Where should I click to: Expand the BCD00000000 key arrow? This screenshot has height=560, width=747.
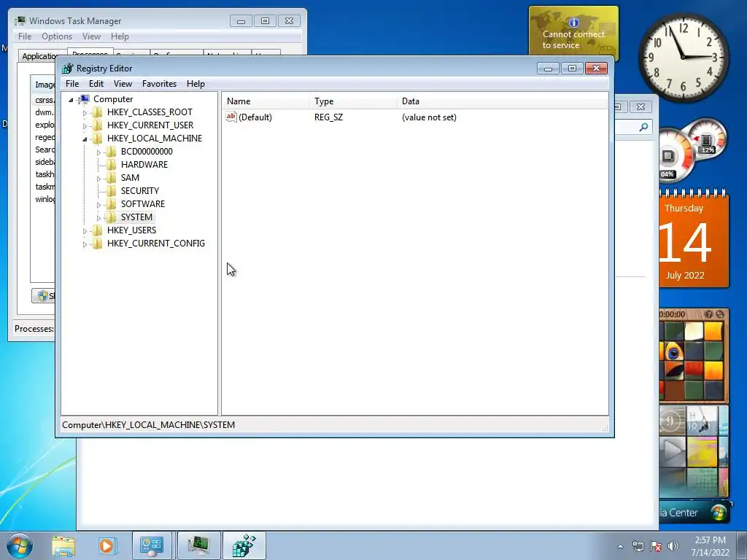pyautogui.click(x=98, y=152)
